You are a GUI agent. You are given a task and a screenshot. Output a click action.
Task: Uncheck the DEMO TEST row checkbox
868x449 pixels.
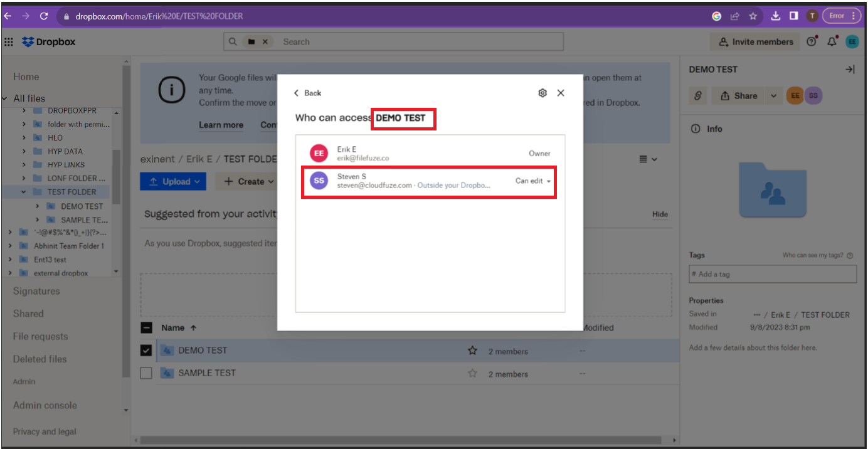pyautogui.click(x=146, y=351)
